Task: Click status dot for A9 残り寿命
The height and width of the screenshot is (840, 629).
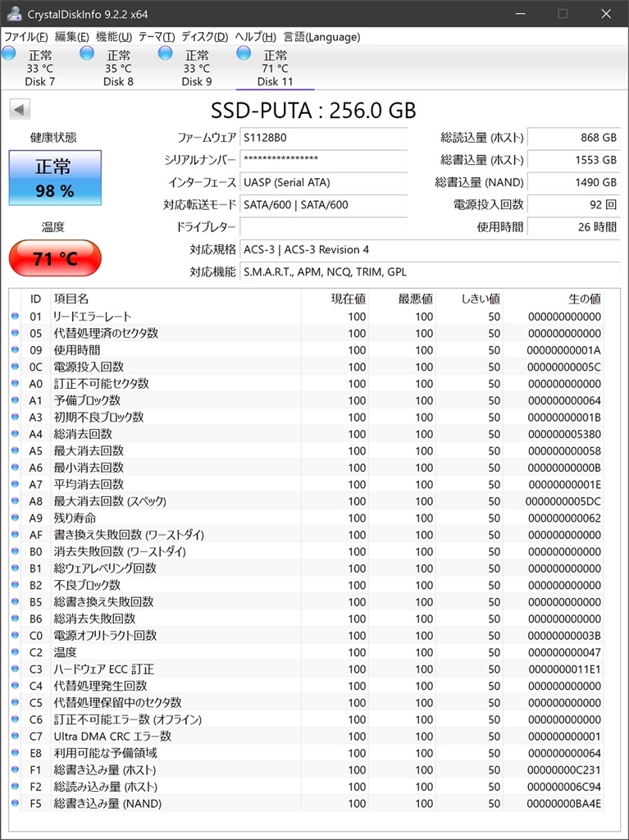Action: point(15,518)
